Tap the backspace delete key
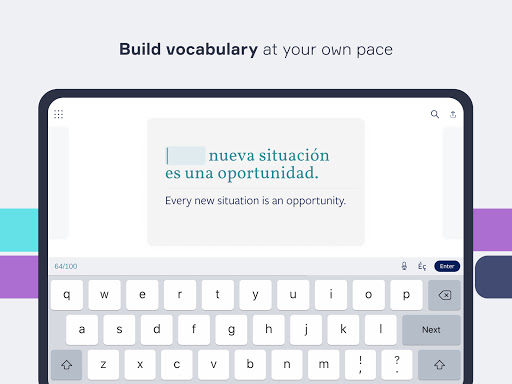This screenshot has height=384, width=512. pos(444,295)
